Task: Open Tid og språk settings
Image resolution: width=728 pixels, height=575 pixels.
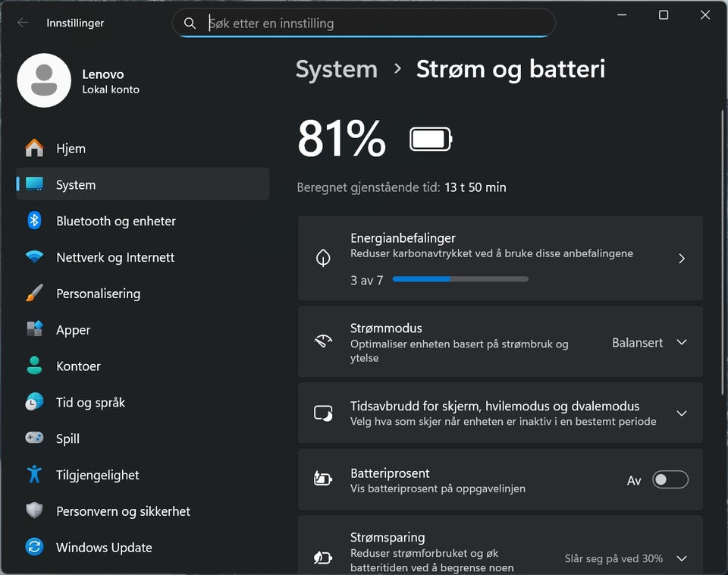Action: click(x=143, y=402)
